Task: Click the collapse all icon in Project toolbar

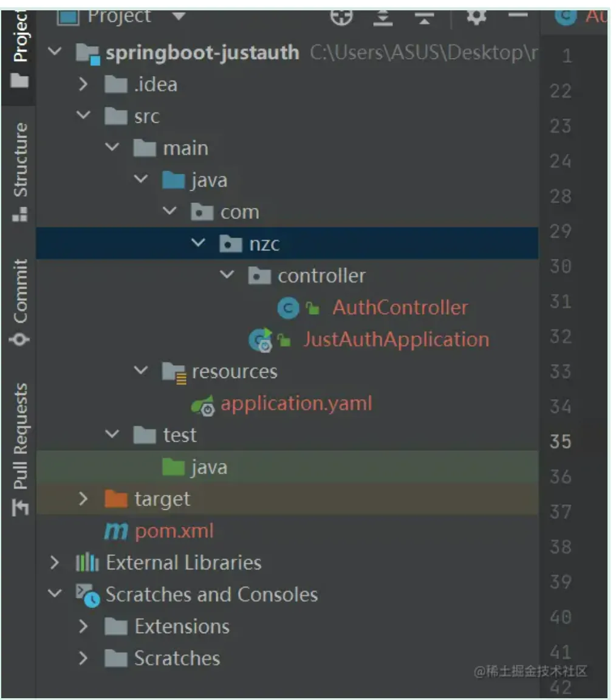Action: pyautogui.click(x=423, y=16)
